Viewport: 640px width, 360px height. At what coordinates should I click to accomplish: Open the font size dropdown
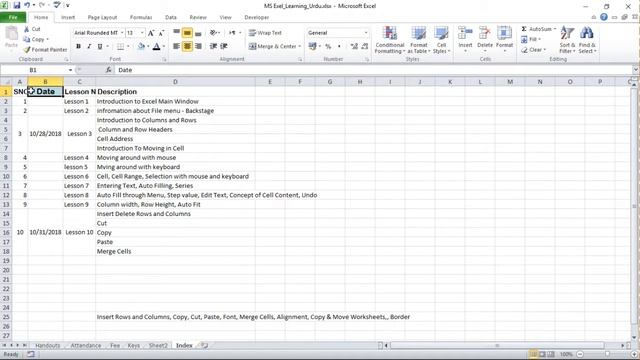tap(142, 33)
